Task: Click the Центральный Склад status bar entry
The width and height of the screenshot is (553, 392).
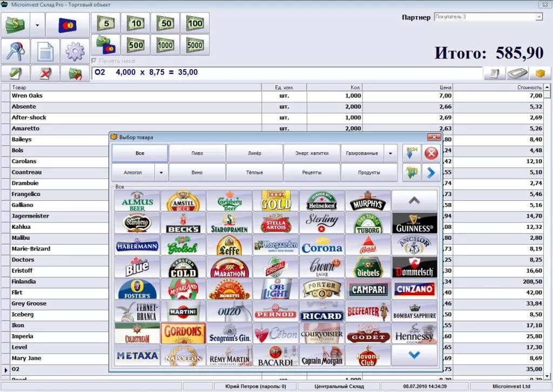Action: tap(339, 387)
